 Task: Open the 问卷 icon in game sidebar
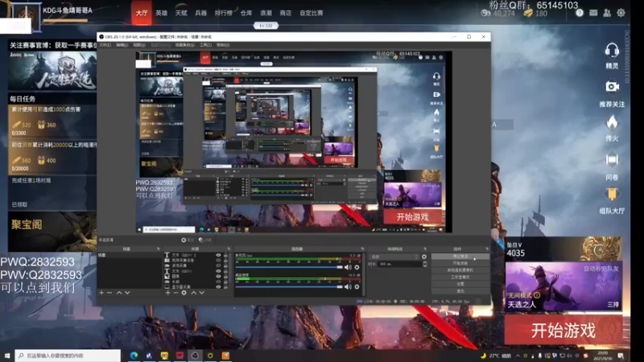612,159
